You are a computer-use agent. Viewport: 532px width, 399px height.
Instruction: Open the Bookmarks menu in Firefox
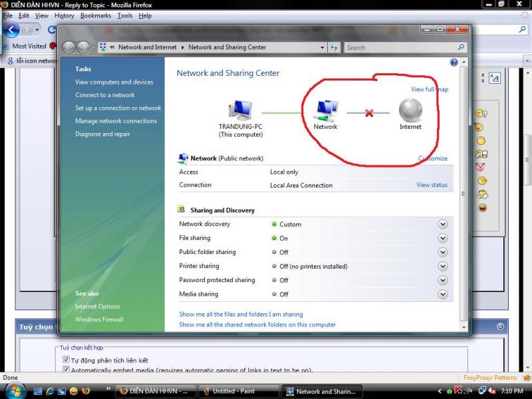point(96,15)
